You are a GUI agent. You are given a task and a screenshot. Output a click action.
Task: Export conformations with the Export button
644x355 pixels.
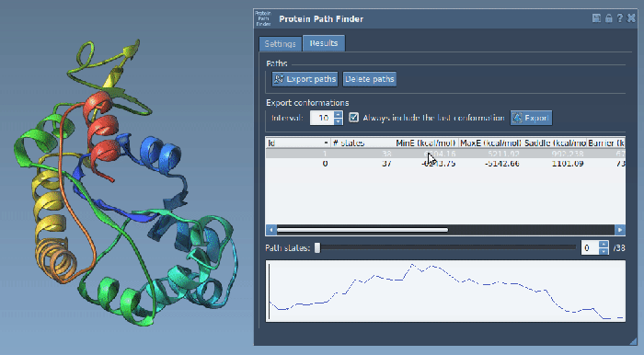tap(531, 118)
